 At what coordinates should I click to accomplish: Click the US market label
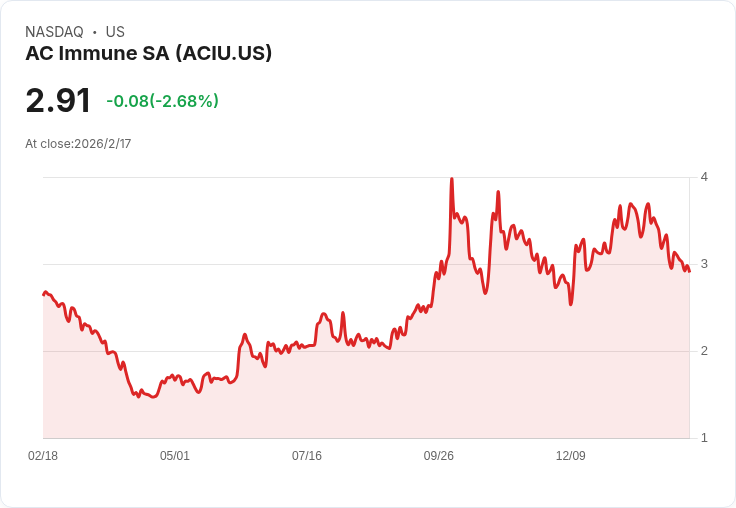pos(115,32)
